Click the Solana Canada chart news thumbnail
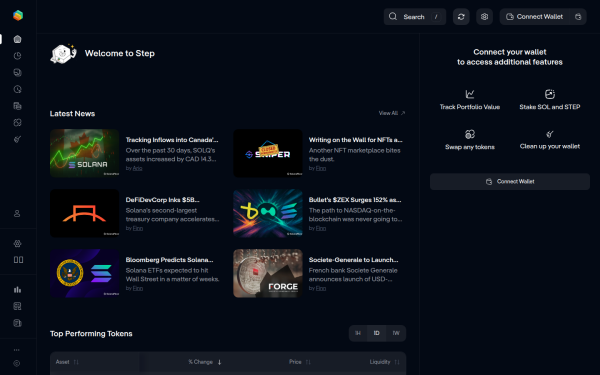The image size is (600, 375). 85,153
